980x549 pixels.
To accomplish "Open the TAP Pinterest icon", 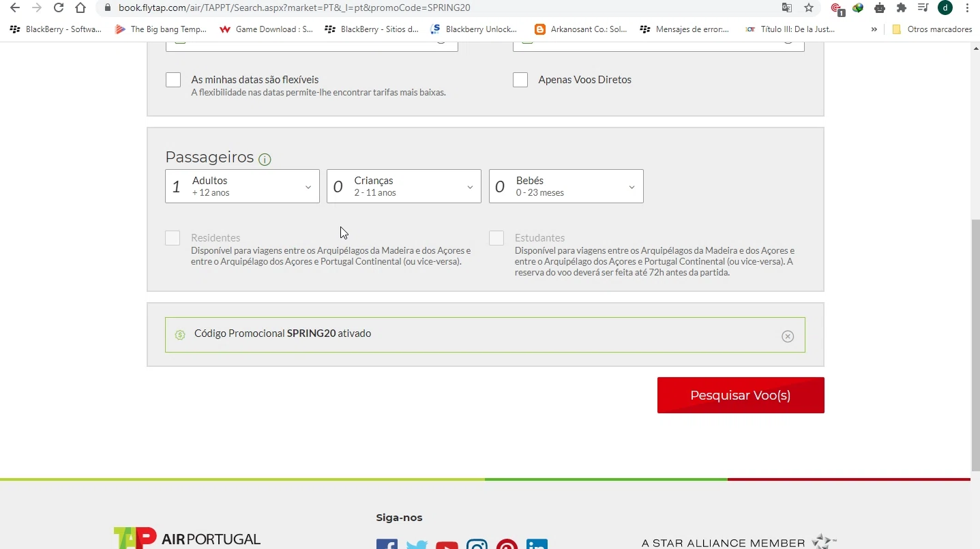I will 507,544.
